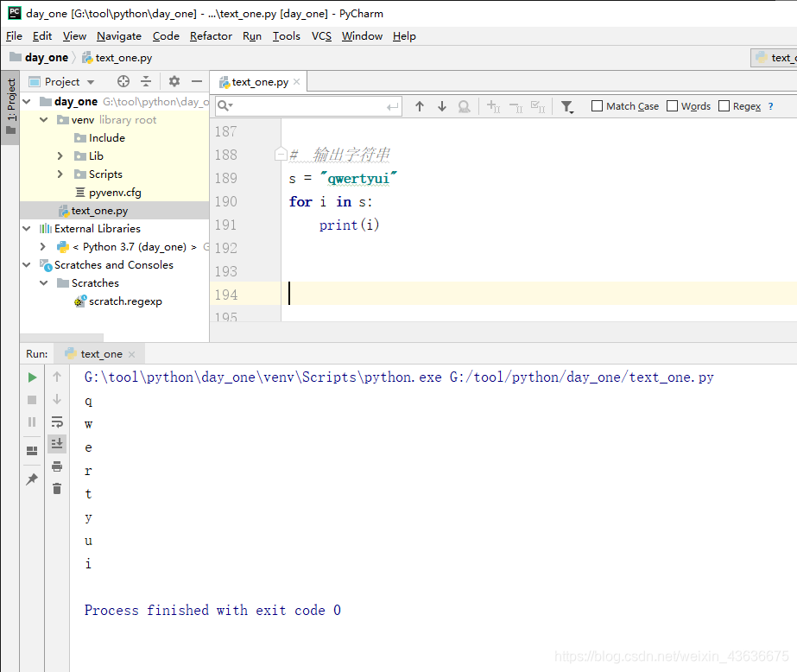Click the Find All/Show usages icon
797x672 pixels.
[x=464, y=106]
